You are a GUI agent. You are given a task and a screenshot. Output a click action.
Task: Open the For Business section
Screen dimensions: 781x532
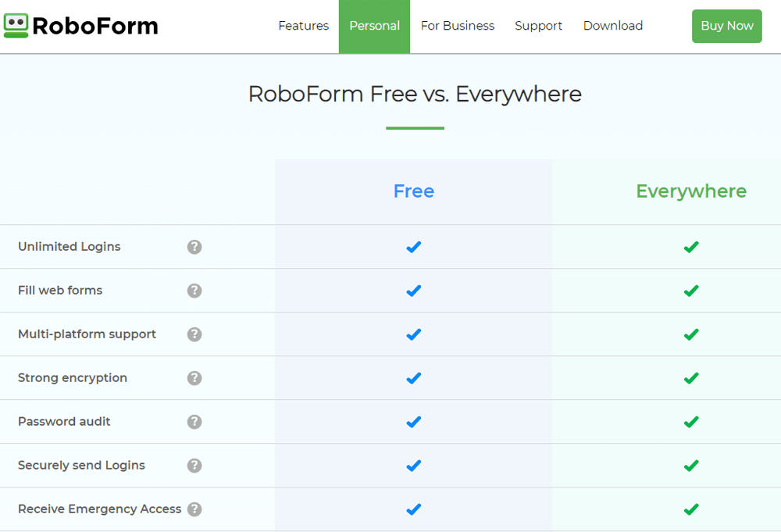[458, 26]
